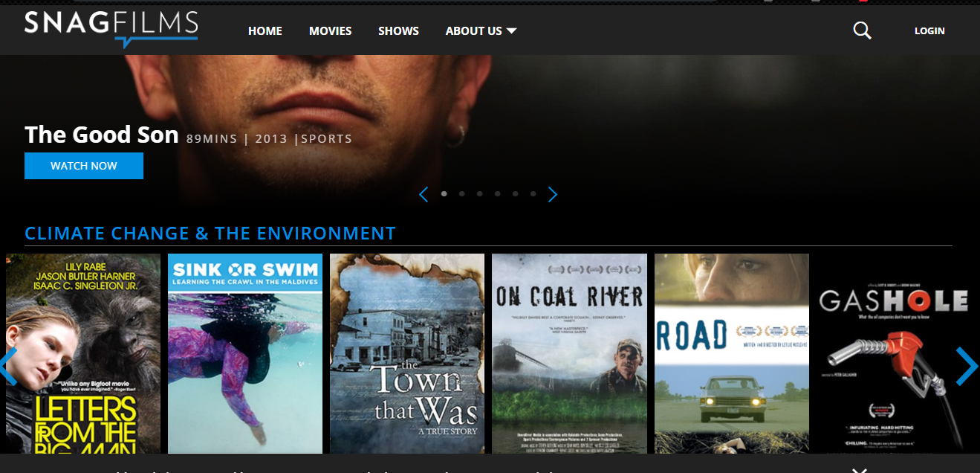Click the WATCH NOW button
This screenshot has height=473, width=980.
click(x=84, y=166)
